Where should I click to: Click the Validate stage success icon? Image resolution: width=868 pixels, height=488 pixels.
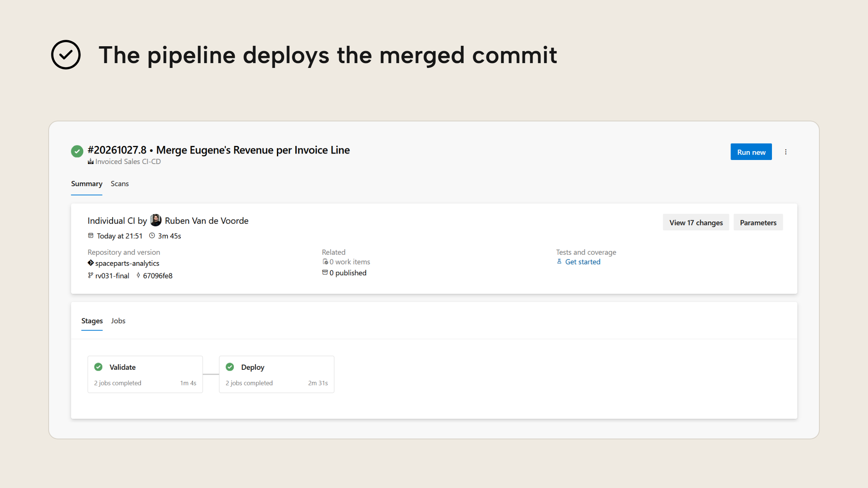[98, 367]
